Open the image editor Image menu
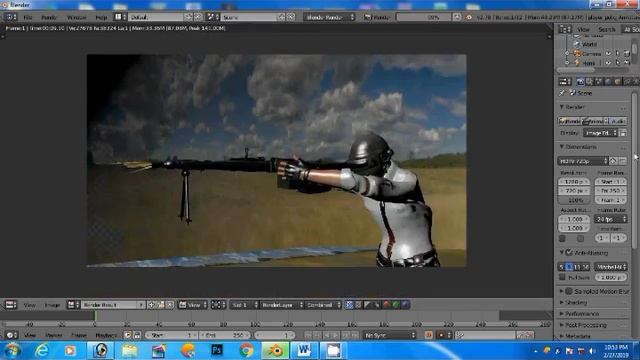 pyautogui.click(x=52, y=305)
